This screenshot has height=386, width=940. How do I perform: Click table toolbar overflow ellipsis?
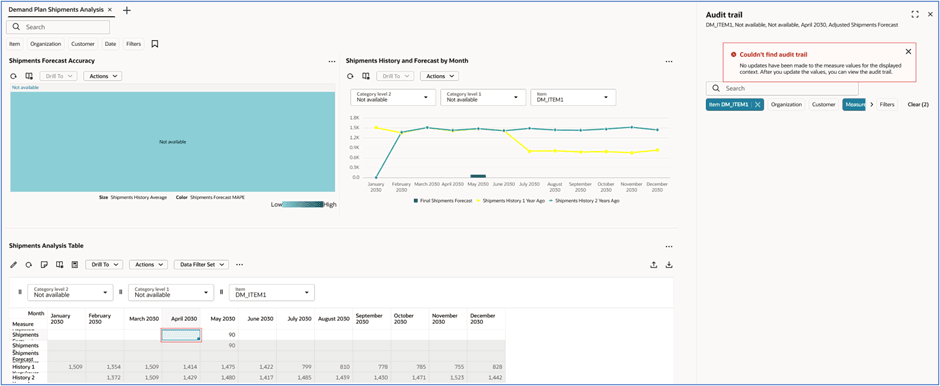[239, 264]
